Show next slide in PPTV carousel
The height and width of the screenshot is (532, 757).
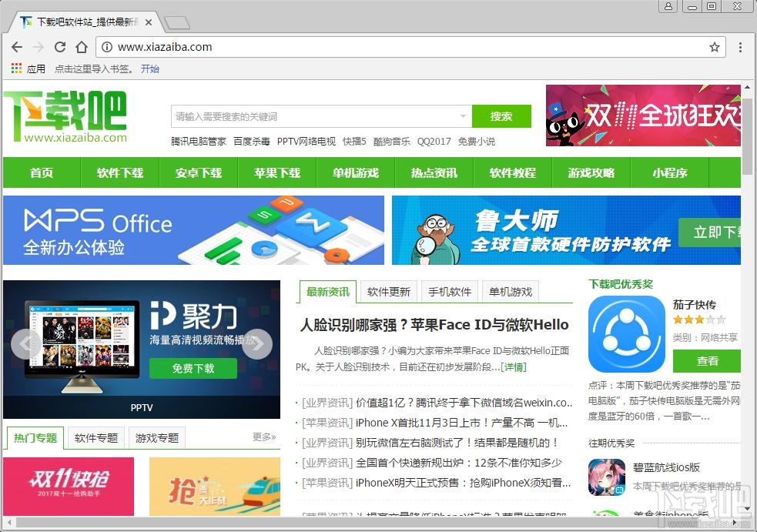click(x=257, y=344)
